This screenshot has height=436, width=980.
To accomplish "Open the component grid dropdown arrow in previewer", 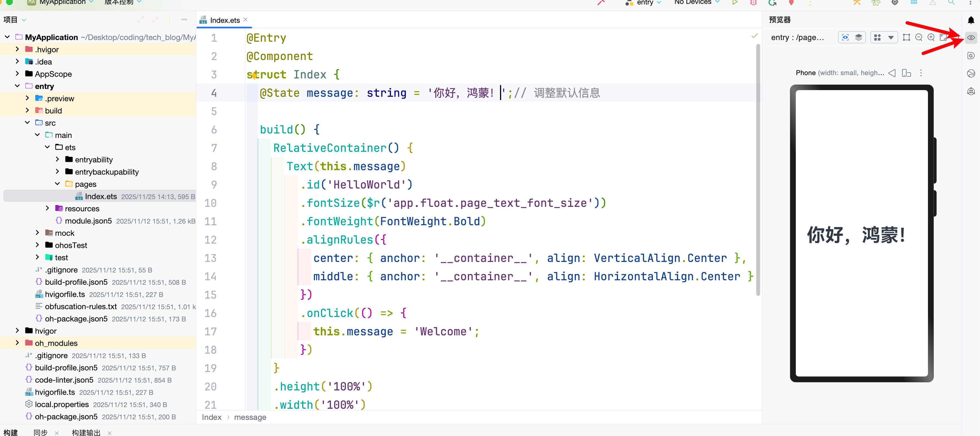I will click(x=891, y=37).
